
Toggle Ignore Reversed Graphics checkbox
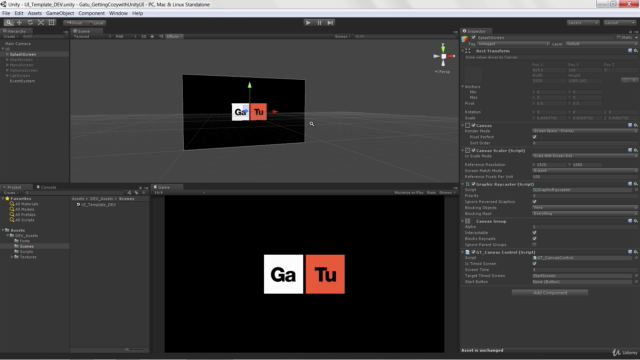tap(534, 202)
